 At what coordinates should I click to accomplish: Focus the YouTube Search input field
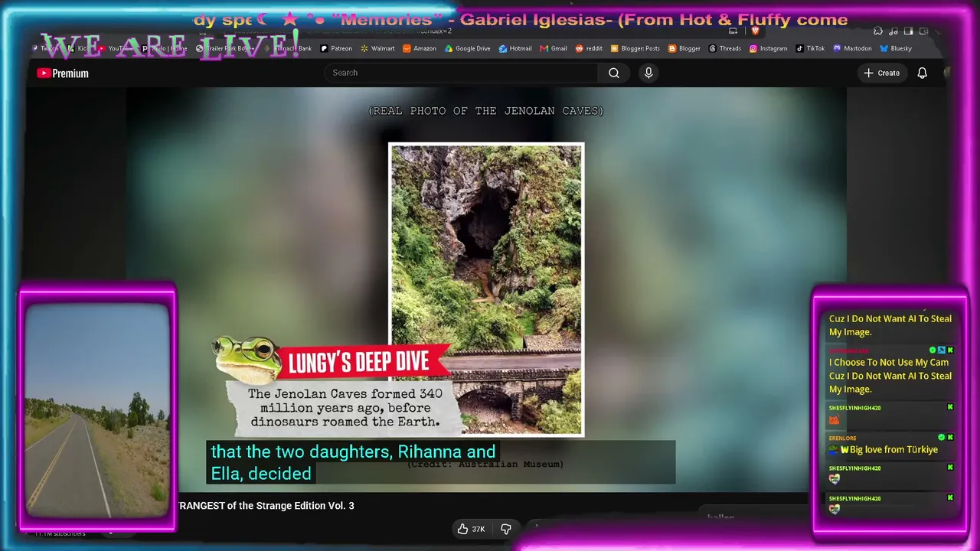462,73
